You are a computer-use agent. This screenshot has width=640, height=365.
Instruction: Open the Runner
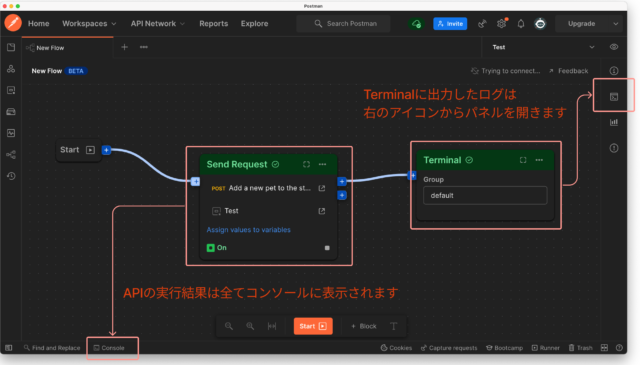[546, 348]
